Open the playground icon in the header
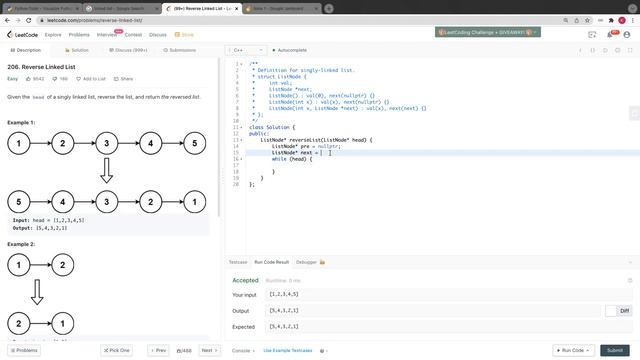Screen dimensions: 640x360 [x=592, y=35]
